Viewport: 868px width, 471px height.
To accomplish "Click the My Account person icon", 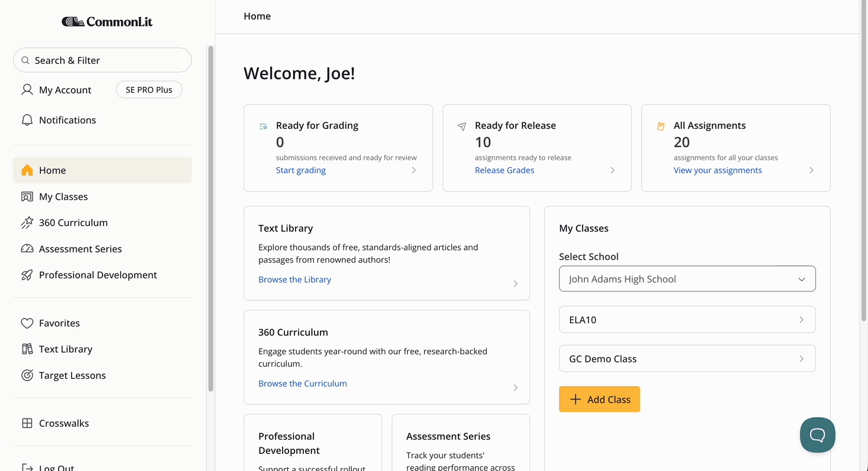I will click(x=27, y=90).
